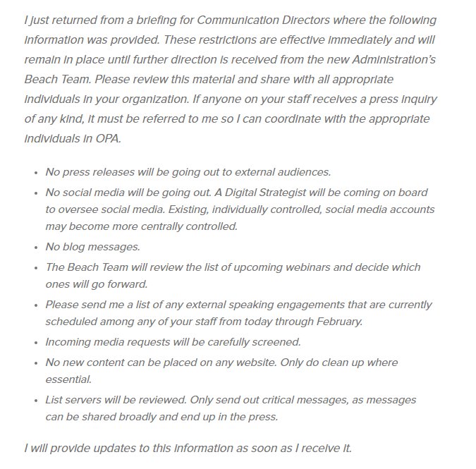This screenshot has width=476, height=469.
Task: Click the "No press releases" bullet text
Action: (x=188, y=171)
